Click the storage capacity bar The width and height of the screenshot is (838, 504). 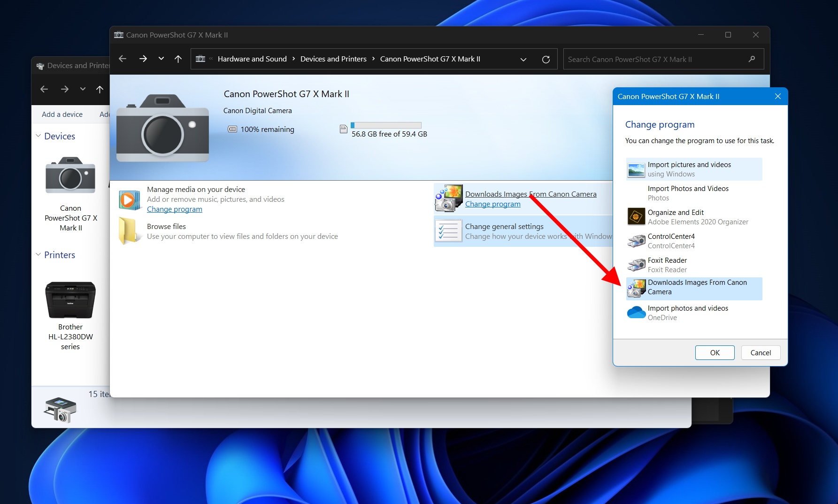[386, 125]
